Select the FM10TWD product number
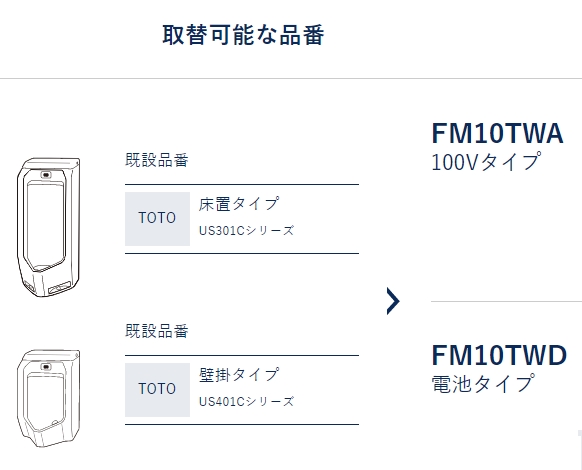This screenshot has height=470, width=582. click(x=499, y=355)
